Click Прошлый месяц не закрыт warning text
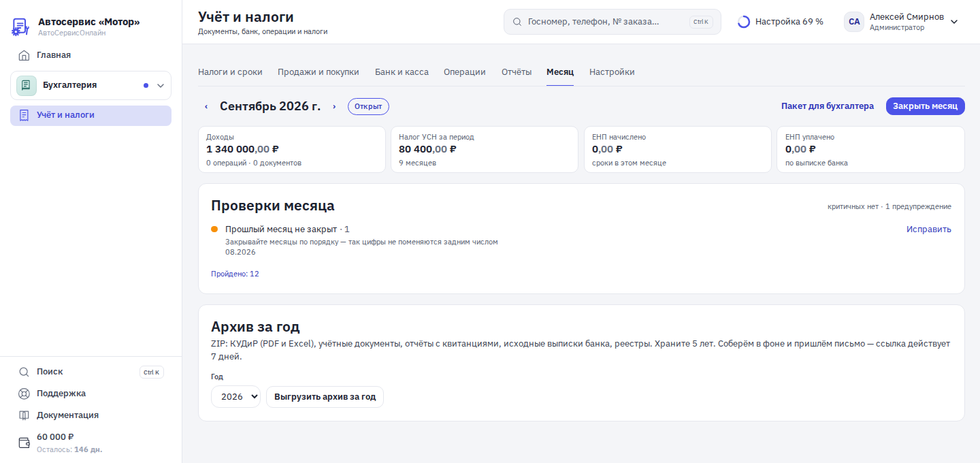Image resolution: width=980 pixels, height=463 pixels. click(281, 229)
